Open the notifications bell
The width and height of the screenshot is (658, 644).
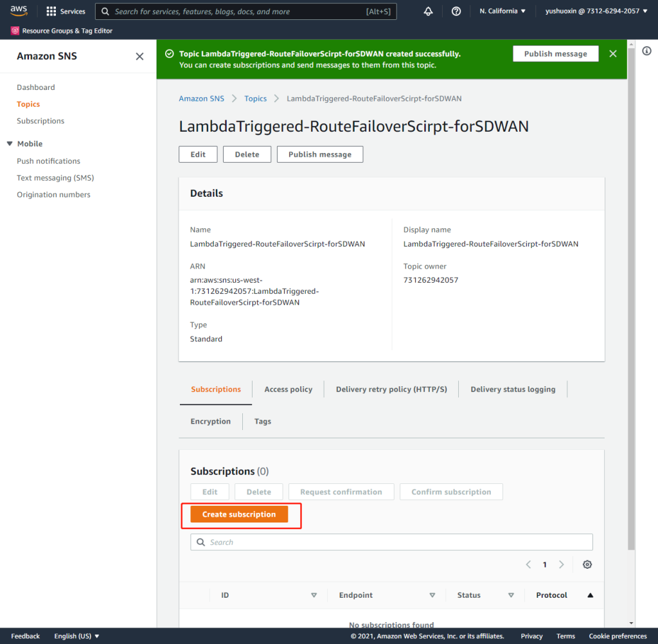point(429,12)
